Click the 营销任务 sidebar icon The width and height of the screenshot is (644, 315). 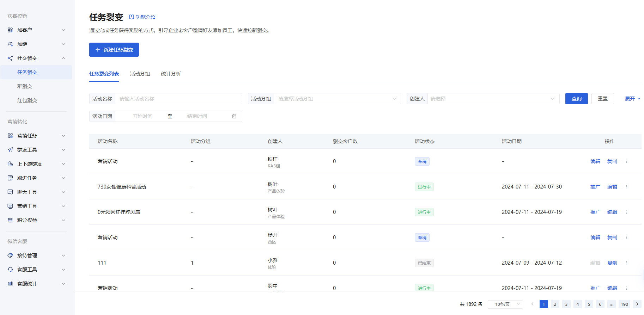pos(10,136)
